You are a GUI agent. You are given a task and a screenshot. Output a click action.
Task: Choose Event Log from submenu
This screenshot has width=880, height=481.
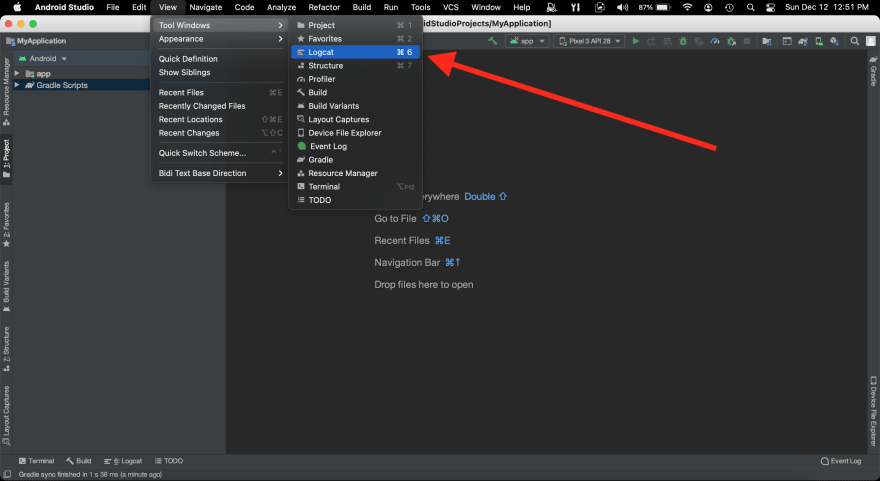[x=355, y=146]
